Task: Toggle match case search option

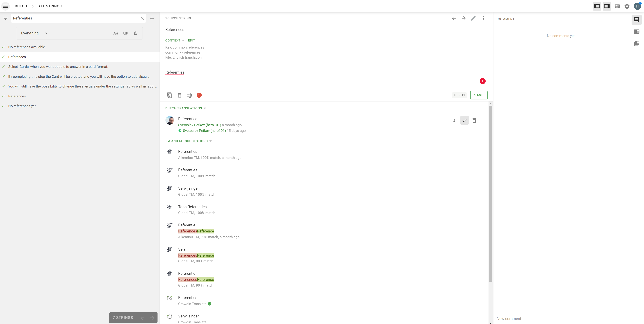Action: click(115, 33)
